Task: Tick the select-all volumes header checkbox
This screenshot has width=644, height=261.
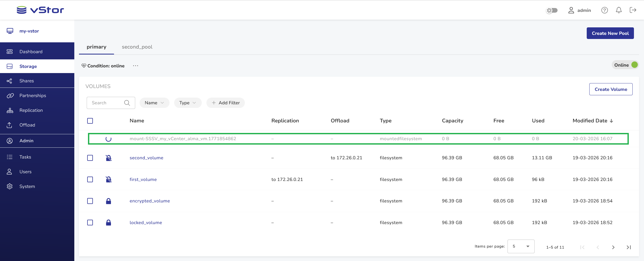Action: 90,121
